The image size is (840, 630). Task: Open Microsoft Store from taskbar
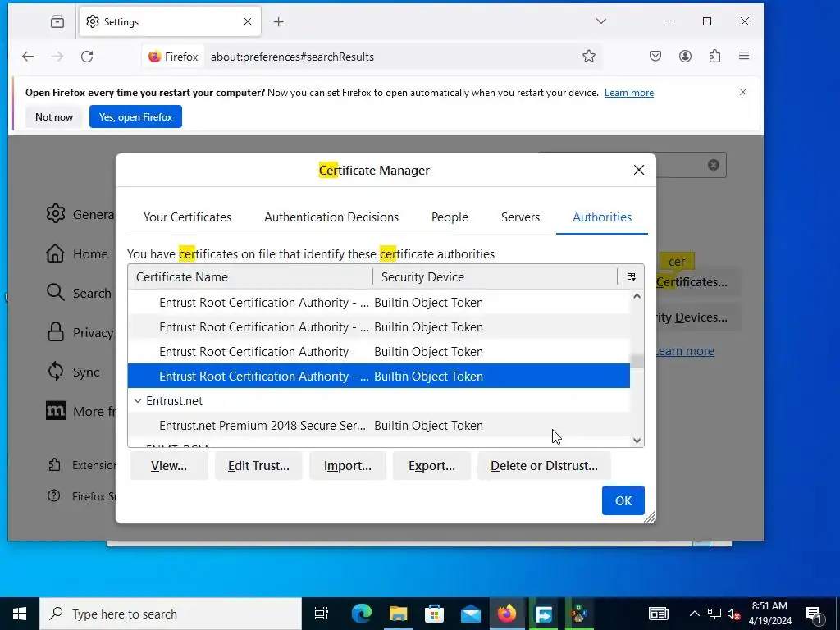pos(435,614)
